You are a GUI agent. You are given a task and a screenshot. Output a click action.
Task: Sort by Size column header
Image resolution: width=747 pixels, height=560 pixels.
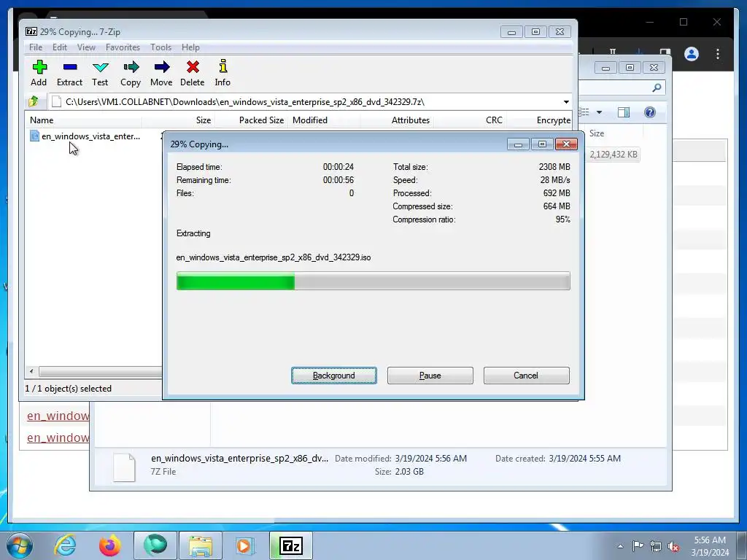179,120
